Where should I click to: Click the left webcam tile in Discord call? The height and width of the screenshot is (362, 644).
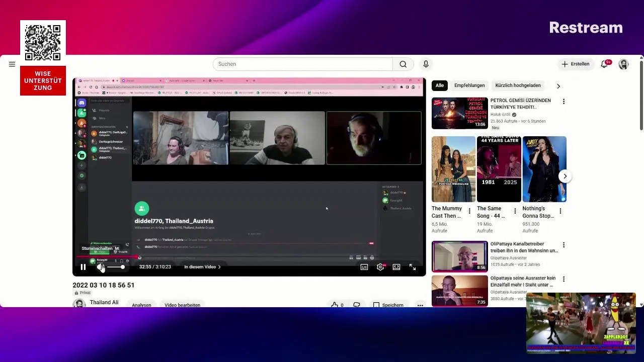181,138
